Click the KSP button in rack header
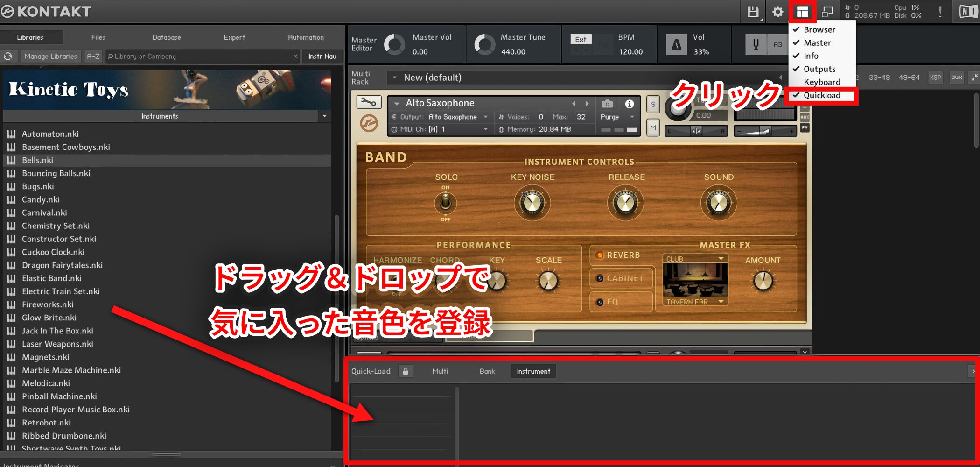980x467 pixels. (x=935, y=78)
